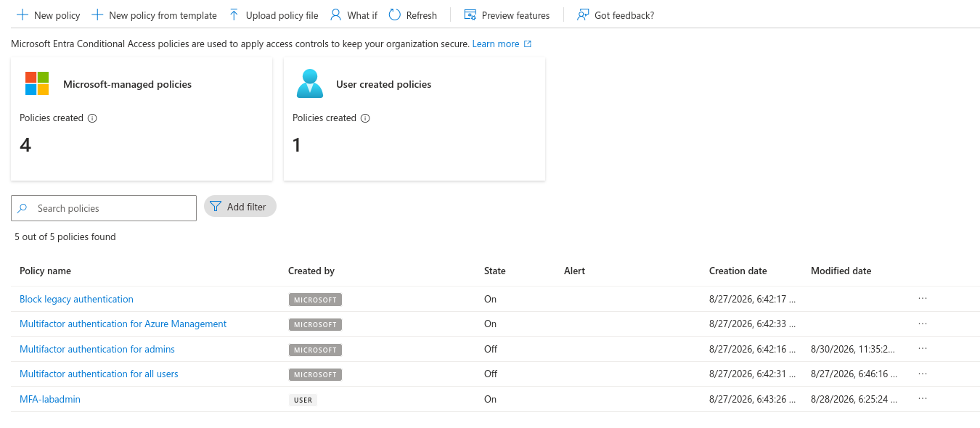The width and height of the screenshot is (980, 428).
Task: Open ellipsis menu for Azure Management policy
Action: point(923,324)
